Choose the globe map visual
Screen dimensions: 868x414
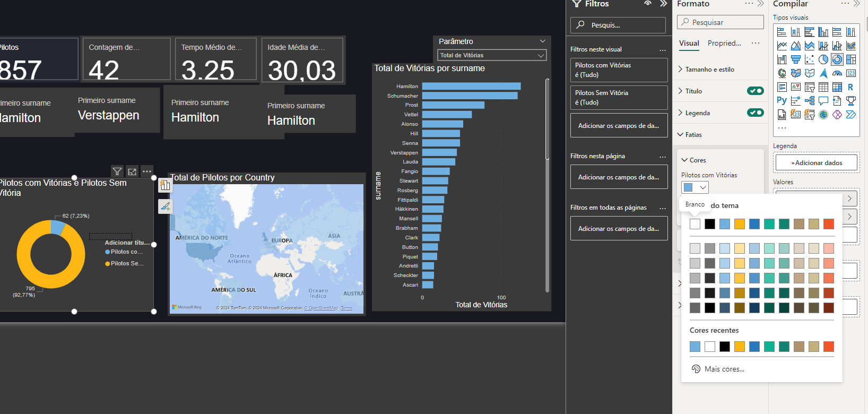pos(782,73)
